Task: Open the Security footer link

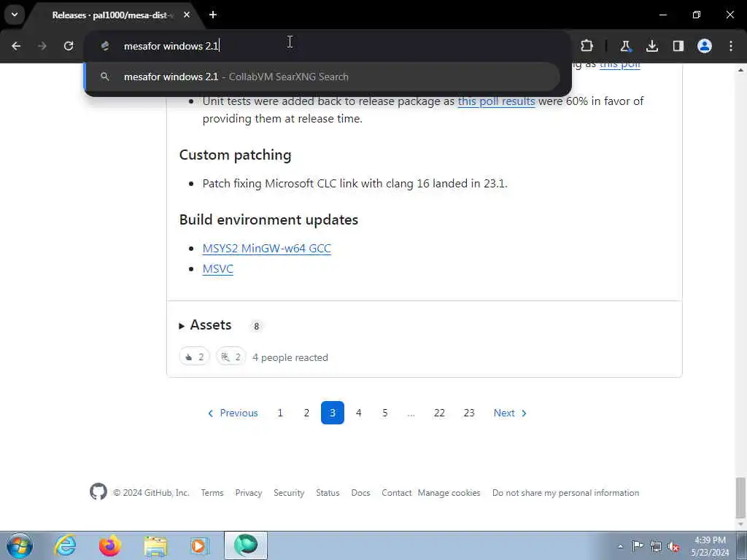Action: (289, 493)
